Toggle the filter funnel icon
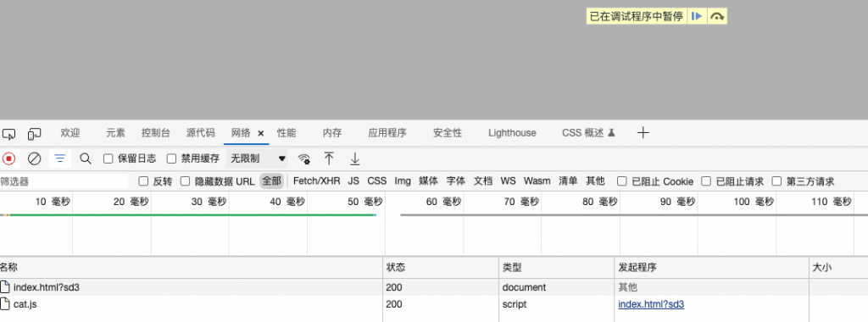 pos(60,158)
